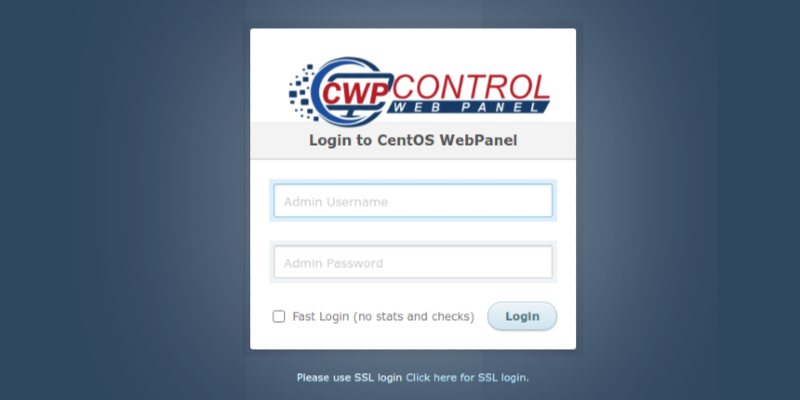Image resolution: width=800 pixels, height=400 pixels.
Task: Click the blue WEB PANEL banner
Action: pos(468,107)
